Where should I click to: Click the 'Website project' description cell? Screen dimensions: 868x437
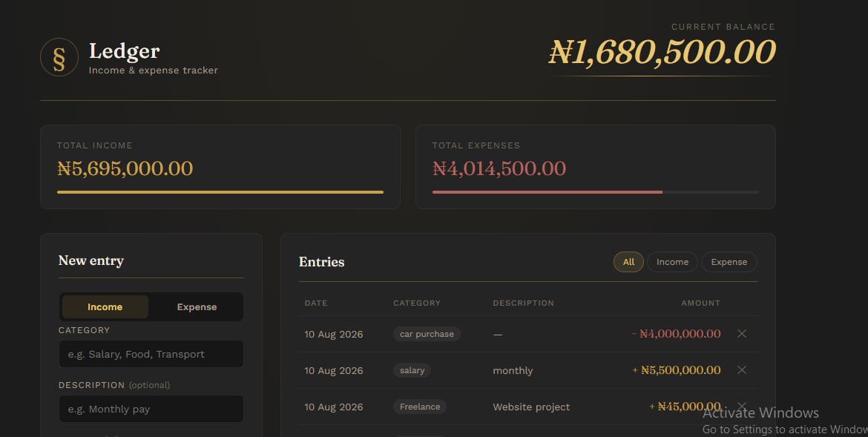[x=531, y=407]
